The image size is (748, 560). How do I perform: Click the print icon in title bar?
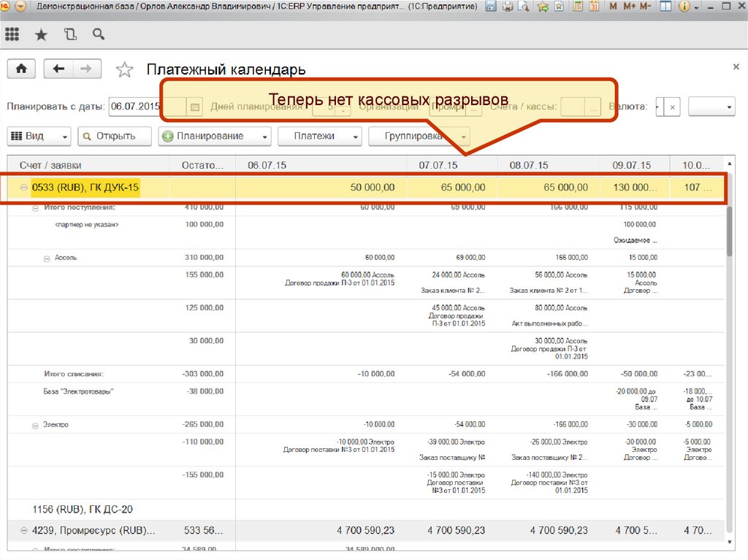tap(508, 7)
